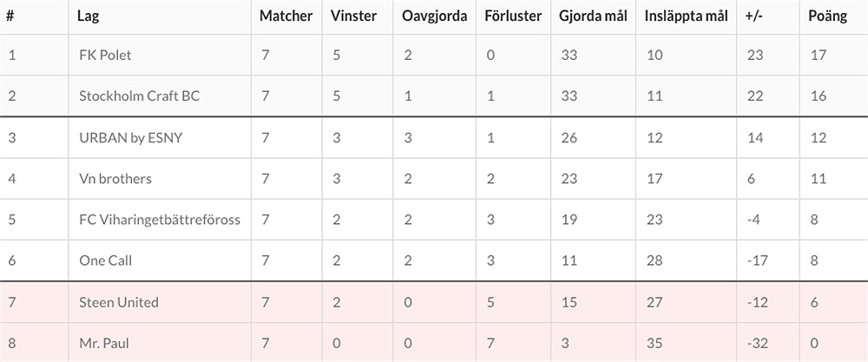The height and width of the screenshot is (362, 868).
Task: Sort by Insläppta mål column header
Action: [x=687, y=16]
